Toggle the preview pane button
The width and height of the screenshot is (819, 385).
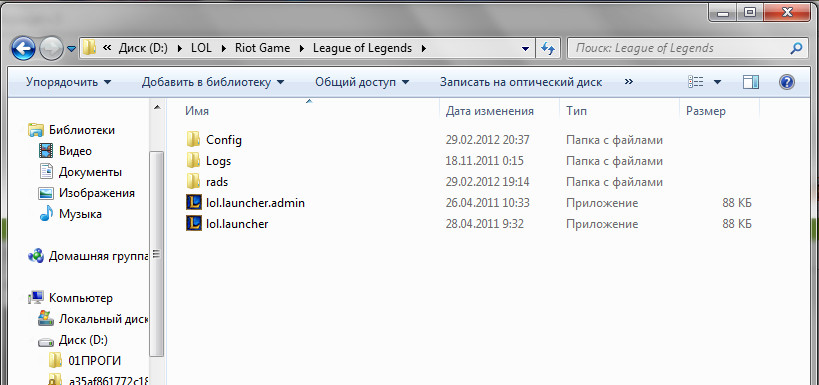coord(751,82)
